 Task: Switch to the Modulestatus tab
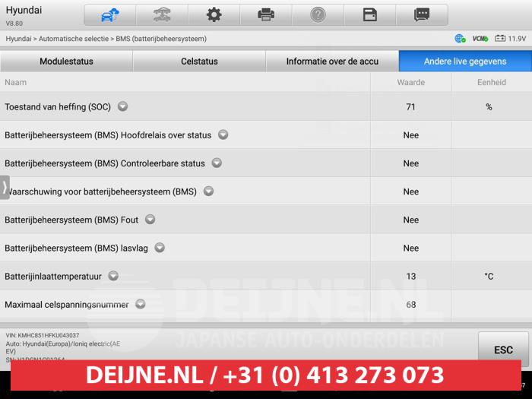click(66, 62)
